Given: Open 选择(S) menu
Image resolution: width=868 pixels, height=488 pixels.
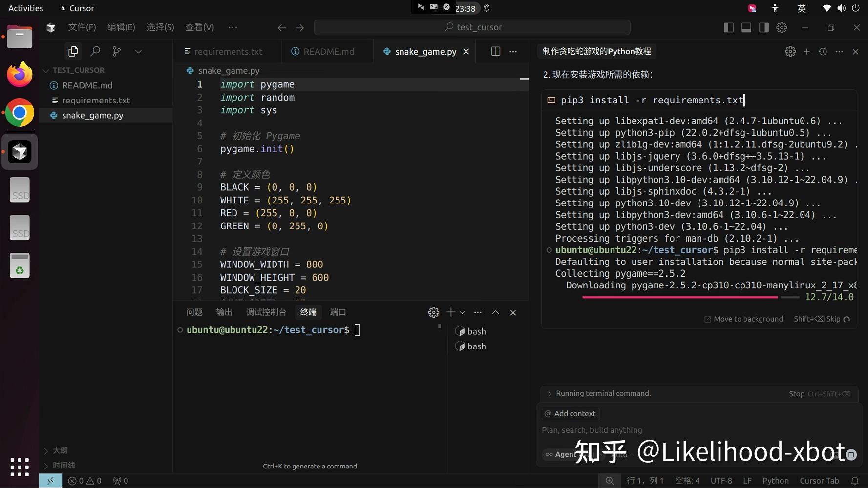Looking at the screenshot, I should 160,27.
